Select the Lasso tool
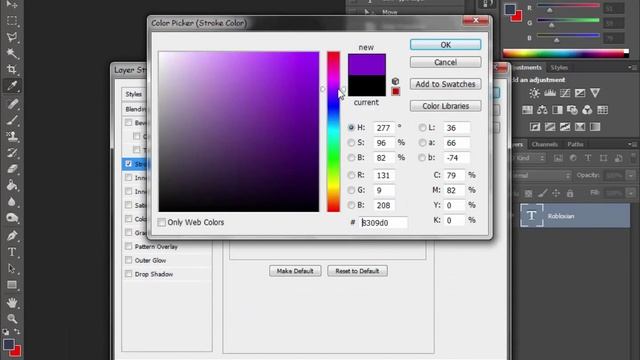640x360 pixels. tap(12, 37)
